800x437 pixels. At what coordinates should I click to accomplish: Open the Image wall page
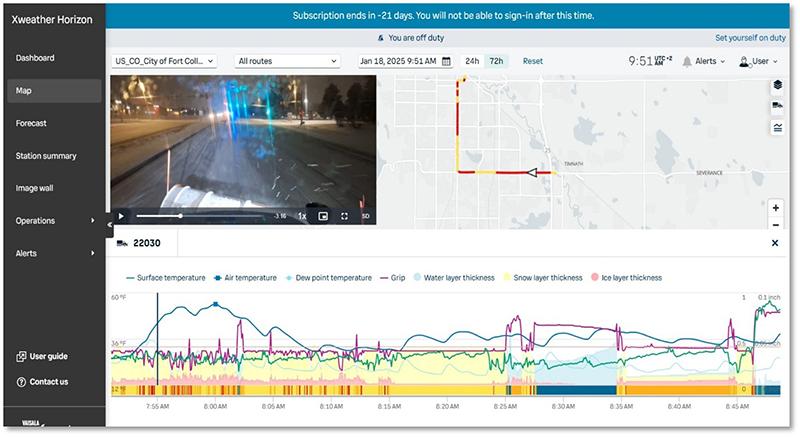pyautogui.click(x=34, y=188)
